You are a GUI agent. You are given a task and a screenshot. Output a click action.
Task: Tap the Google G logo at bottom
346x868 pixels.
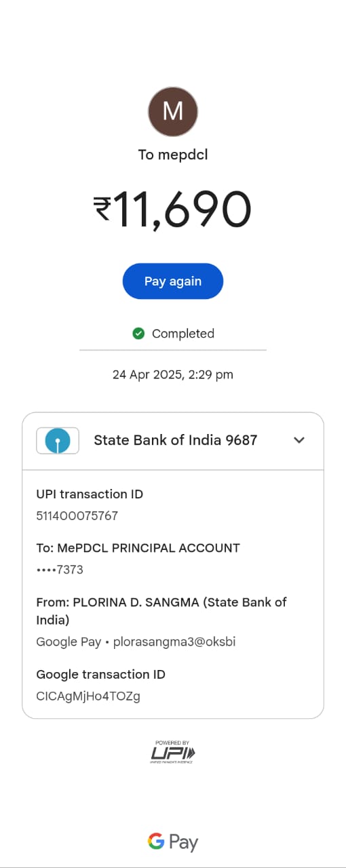[156, 842]
